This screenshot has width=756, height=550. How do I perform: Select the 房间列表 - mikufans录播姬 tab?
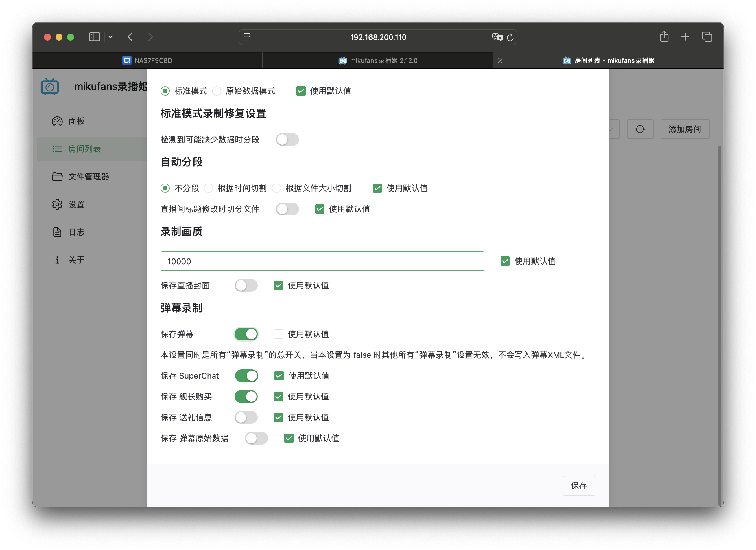[x=609, y=60]
